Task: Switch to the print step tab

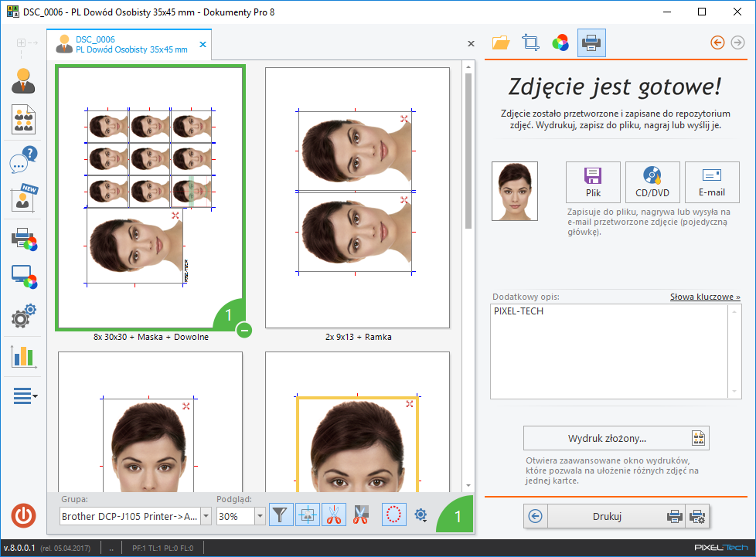Action: pyautogui.click(x=591, y=42)
